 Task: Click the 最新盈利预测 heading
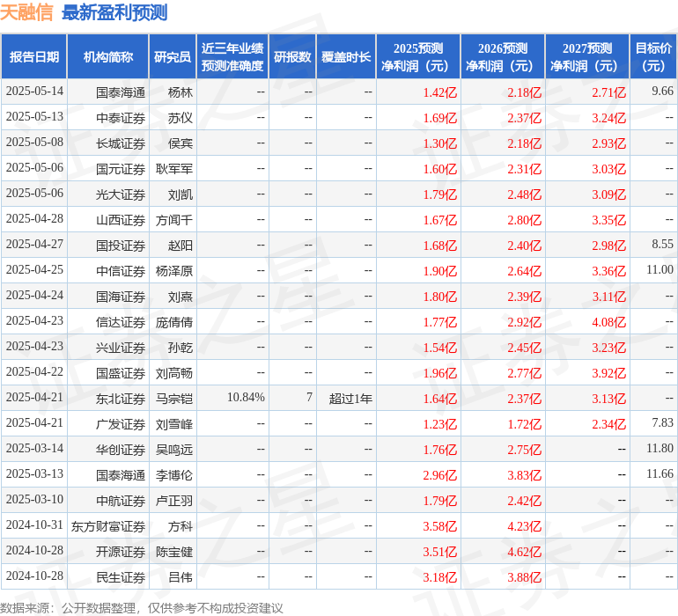114,12
